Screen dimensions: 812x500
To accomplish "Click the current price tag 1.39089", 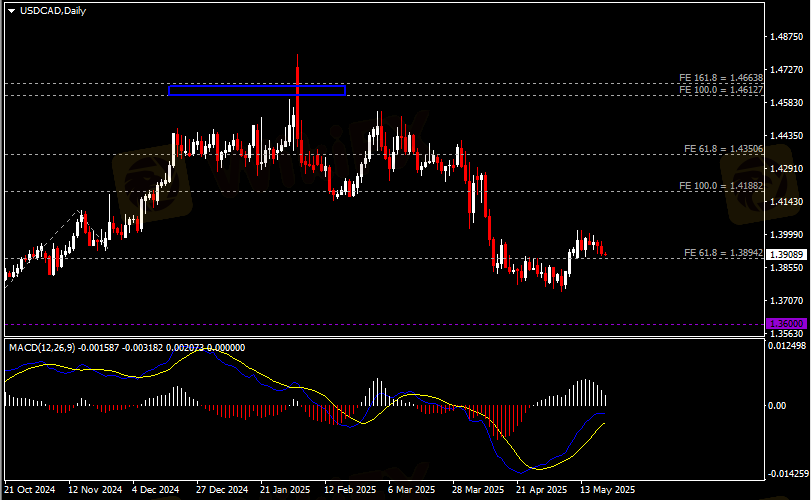I will (x=786, y=255).
